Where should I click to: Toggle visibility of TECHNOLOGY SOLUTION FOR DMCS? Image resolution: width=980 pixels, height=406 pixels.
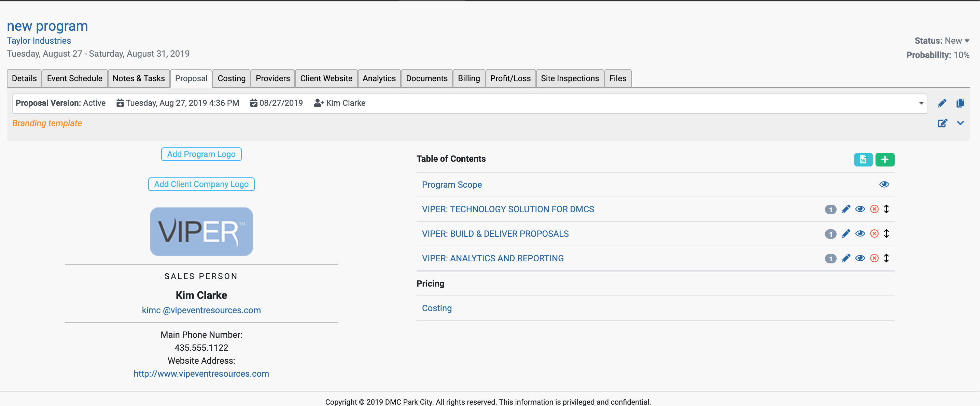[860, 209]
